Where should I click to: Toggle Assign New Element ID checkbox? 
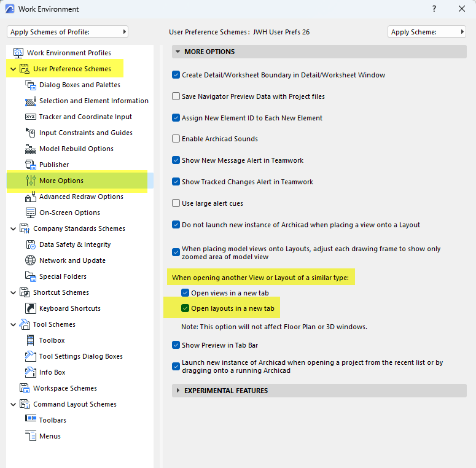pos(176,118)
